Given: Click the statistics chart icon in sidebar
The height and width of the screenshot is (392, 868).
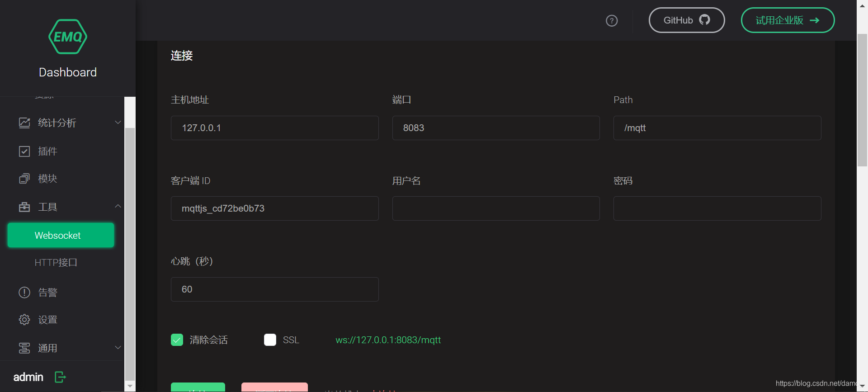Looking at the screenshot, I should point(24,123).
